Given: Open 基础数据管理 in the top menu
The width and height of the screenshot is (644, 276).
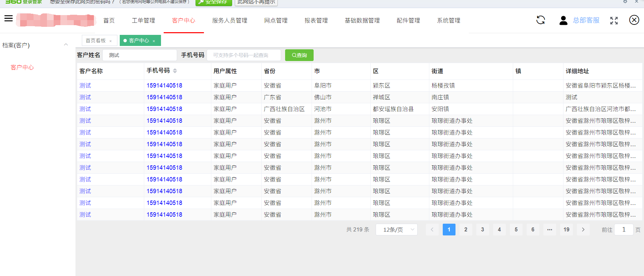Looking at the screenshot, I should click(362, 20).
